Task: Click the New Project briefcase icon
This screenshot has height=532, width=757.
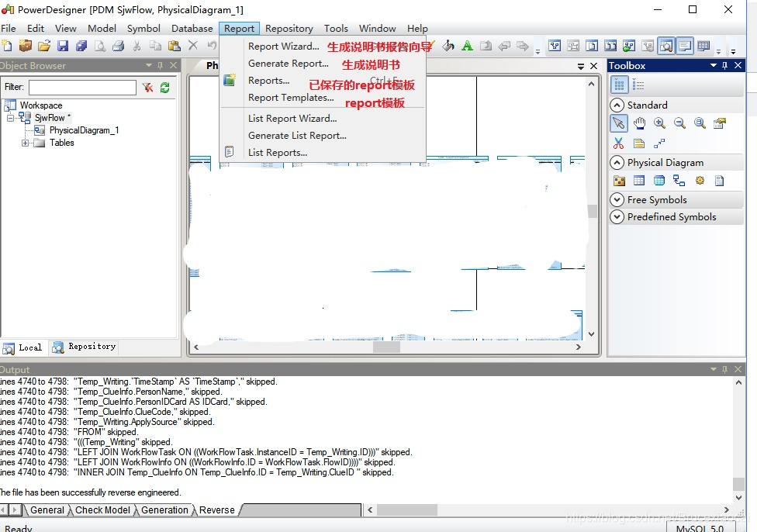Action: 25,46
